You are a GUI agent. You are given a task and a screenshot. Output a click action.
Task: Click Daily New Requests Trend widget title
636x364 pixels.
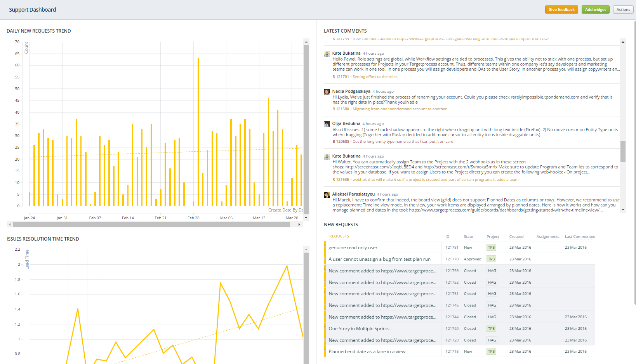(x=39, y=31)
